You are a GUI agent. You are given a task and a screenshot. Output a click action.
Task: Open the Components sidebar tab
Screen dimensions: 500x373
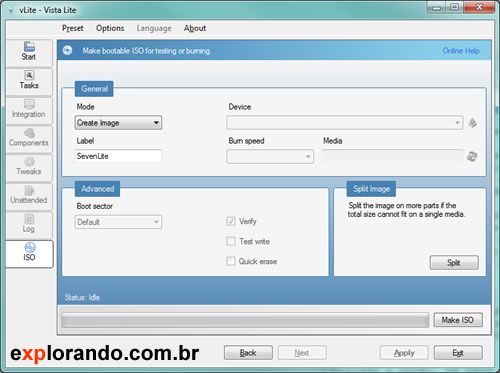29,139
